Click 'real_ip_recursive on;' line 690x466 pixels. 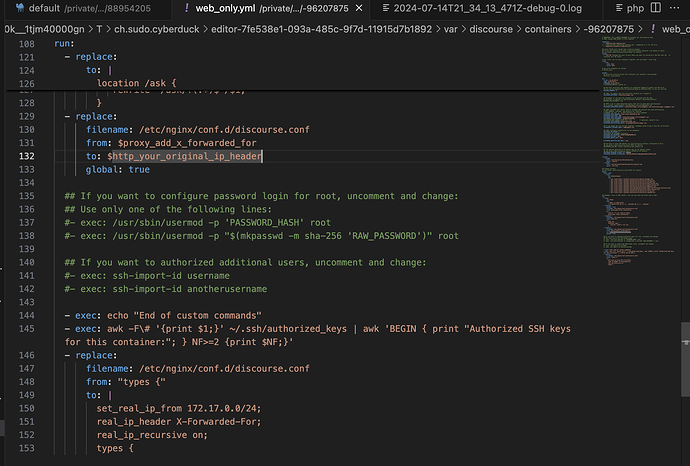[x=152, y=435]
